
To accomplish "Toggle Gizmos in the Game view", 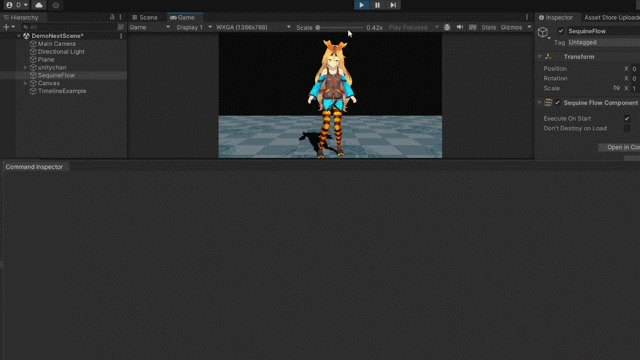I will pos(511,27).
